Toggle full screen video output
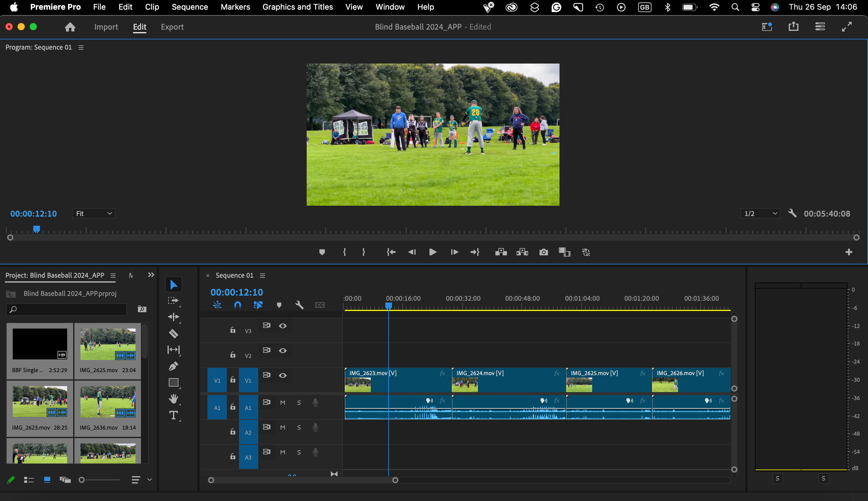 tap(846, 27)
